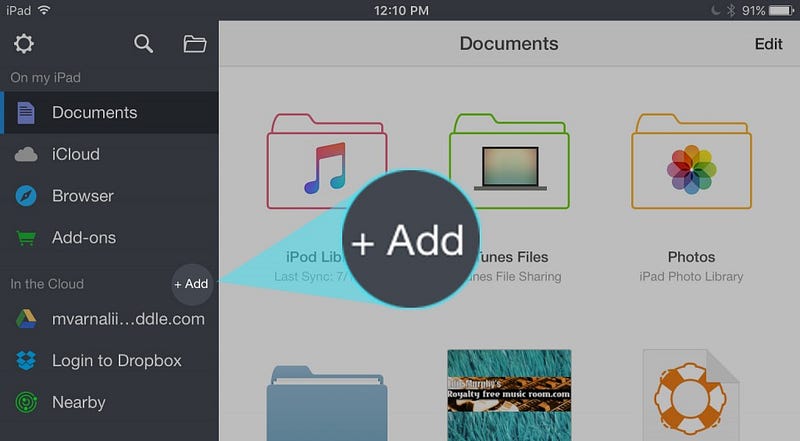Open the iTunes Files laptop folder
The width and height of the screenshot is (800, 441).
coord(509,161)
